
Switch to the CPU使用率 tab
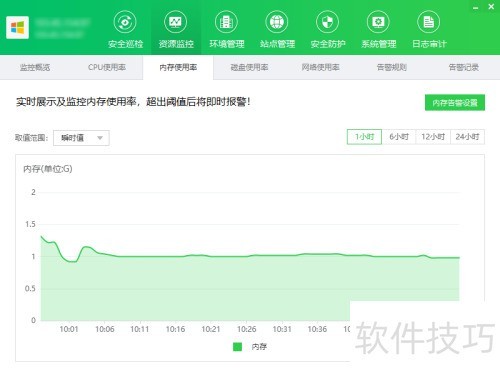107,67
